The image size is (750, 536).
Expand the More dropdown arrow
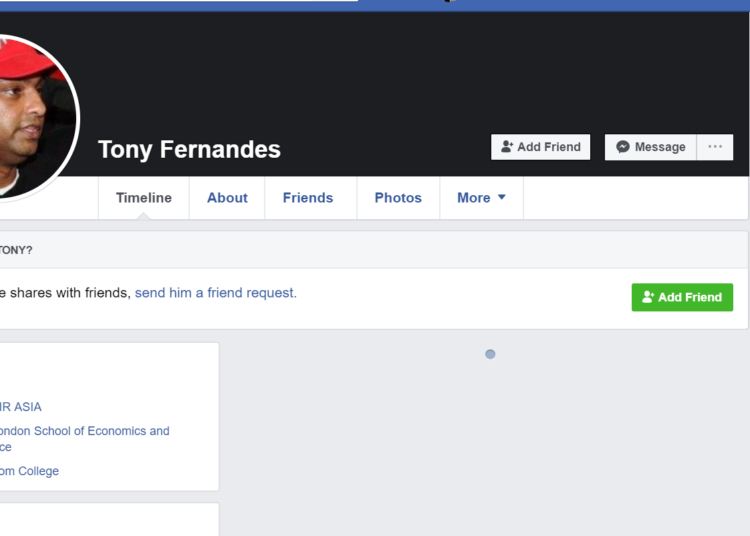(501, 197)
